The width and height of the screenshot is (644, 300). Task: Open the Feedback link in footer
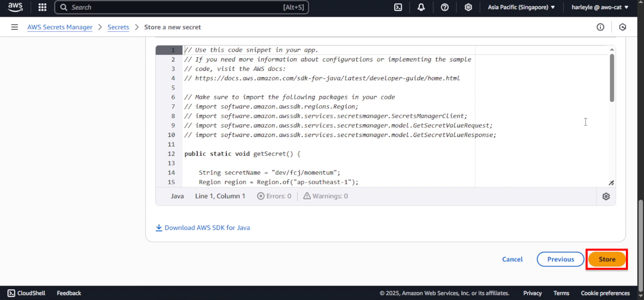tap(69, 293)
